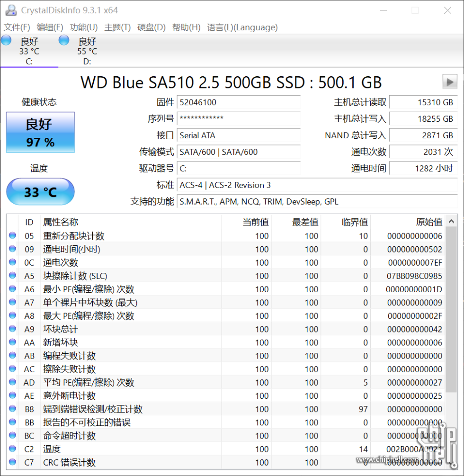Click status dot of attribute AB row
The height and width of the screenshot is (476, 464).
click(12, 355)
